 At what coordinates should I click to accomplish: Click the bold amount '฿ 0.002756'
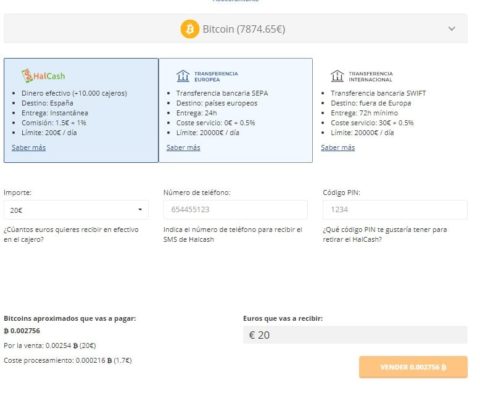(x=22, y=331)
